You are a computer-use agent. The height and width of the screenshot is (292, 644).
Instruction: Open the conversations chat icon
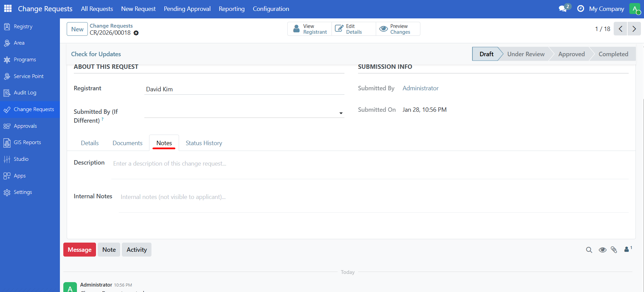point(563,9)
